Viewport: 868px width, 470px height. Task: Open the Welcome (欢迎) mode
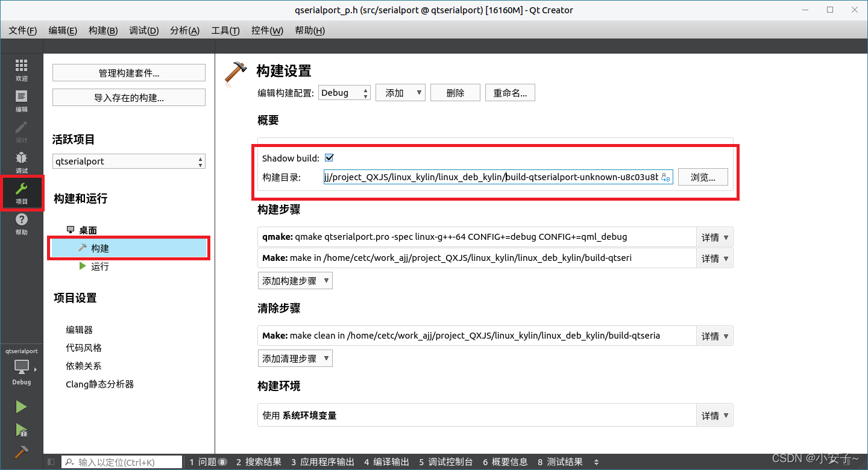tap(22, 70)
